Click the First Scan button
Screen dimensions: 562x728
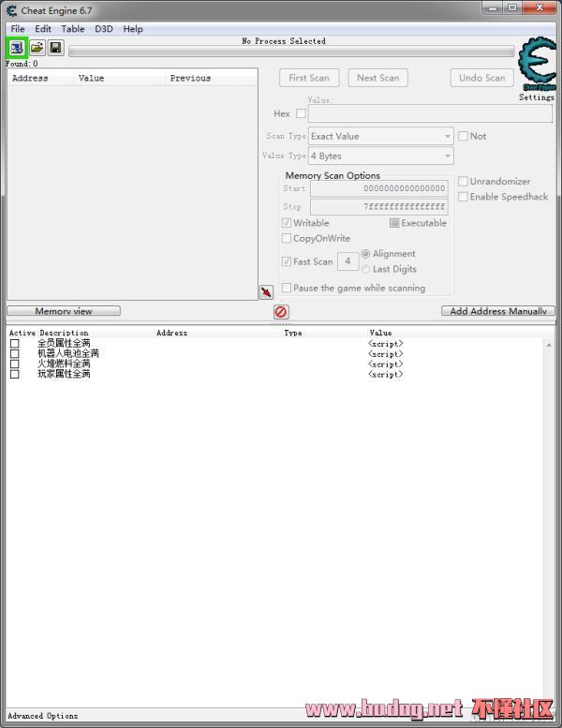309,78
